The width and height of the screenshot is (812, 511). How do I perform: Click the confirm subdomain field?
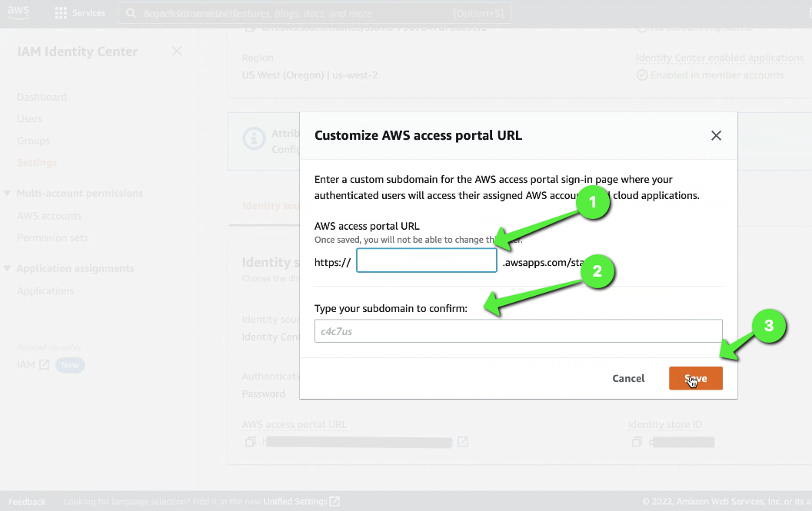[x=518, y=331]
